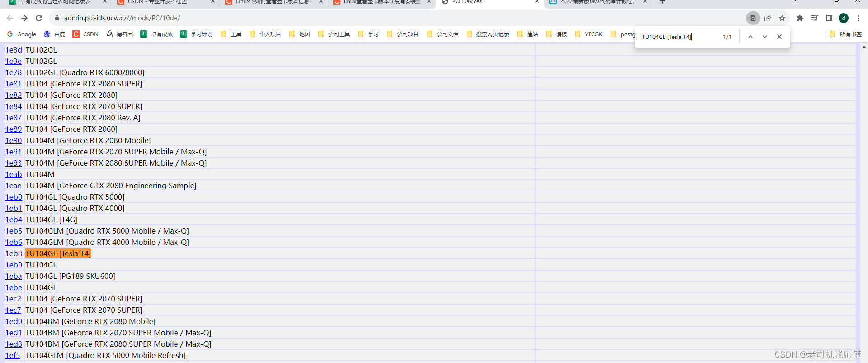Expand the 学习 bookmark folder

click(368, 34)
